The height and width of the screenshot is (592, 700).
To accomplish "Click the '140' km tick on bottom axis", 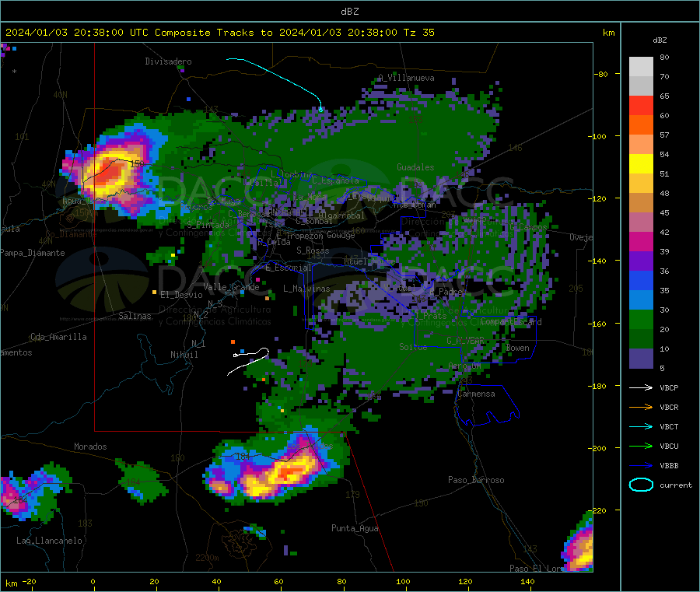I will click(x=527, y=581).
